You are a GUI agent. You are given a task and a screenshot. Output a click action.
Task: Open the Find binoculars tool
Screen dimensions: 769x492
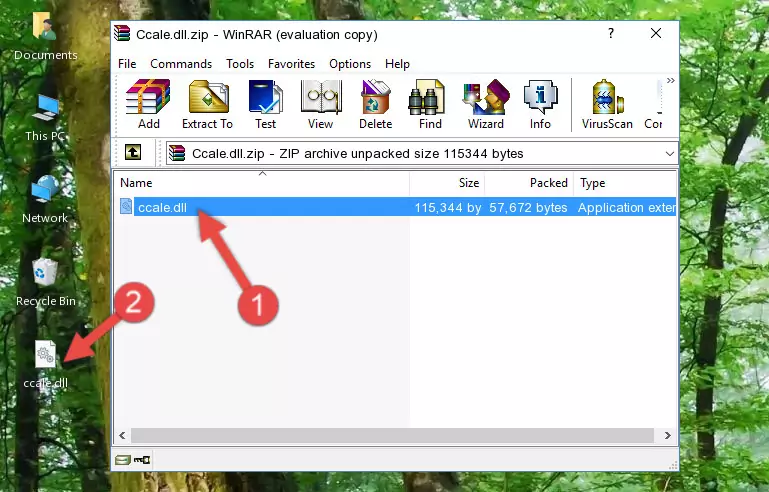[430, 104]
